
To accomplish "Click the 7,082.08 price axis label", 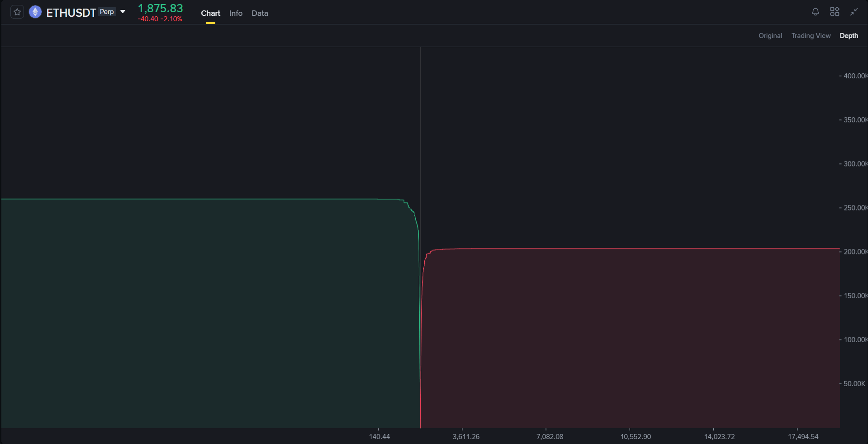I will 550,437.
